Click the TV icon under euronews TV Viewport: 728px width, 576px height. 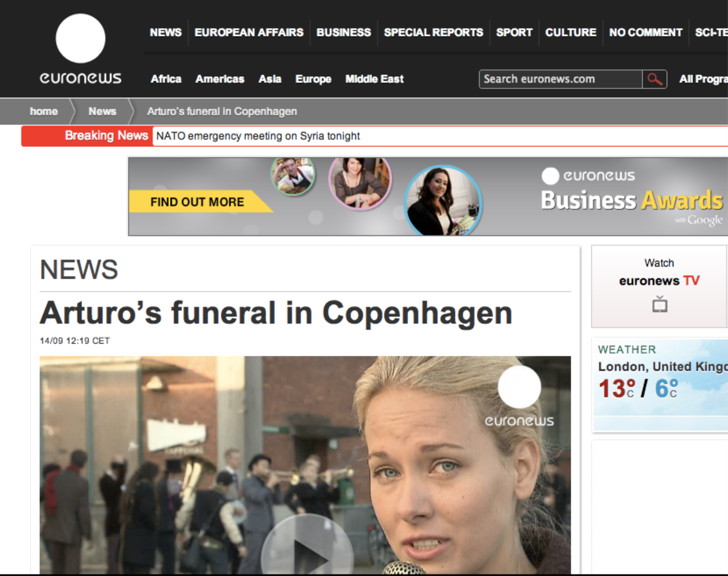(x=660, y=304)
